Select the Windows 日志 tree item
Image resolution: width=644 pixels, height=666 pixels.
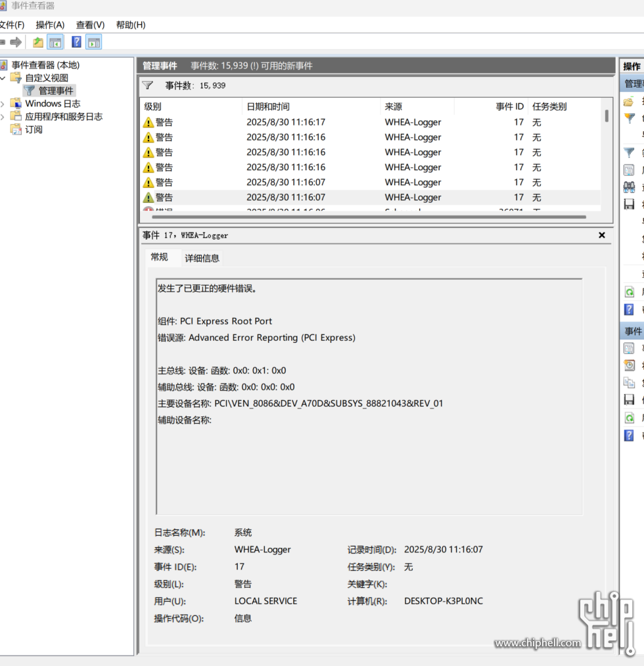tap(53, 104)
